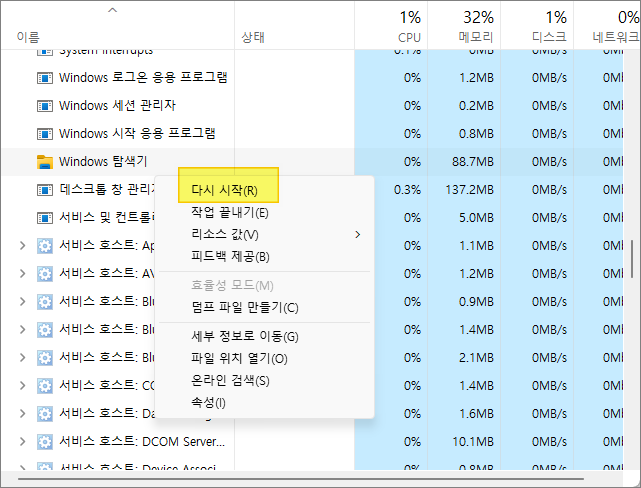The width and height of the screenshot is (641, 488).
Task: Click the vertical scrollbar thumb
Action: 632,260
